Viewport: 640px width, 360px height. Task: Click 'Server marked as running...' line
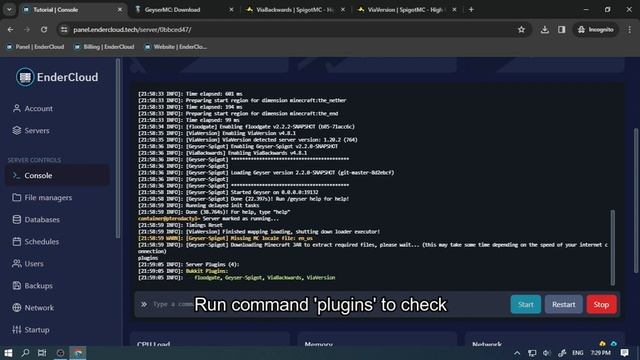[x=241, y=218]
